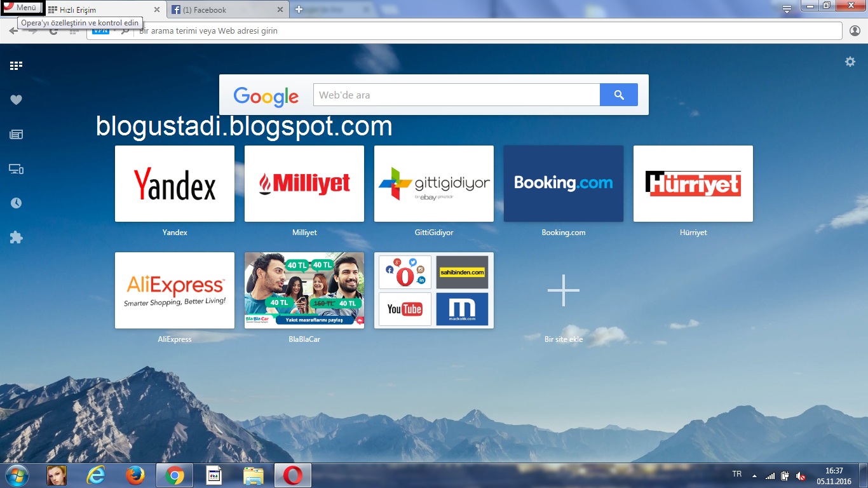Go back with the back arrow
Screen dimensions: 868x488
(13, 30)
